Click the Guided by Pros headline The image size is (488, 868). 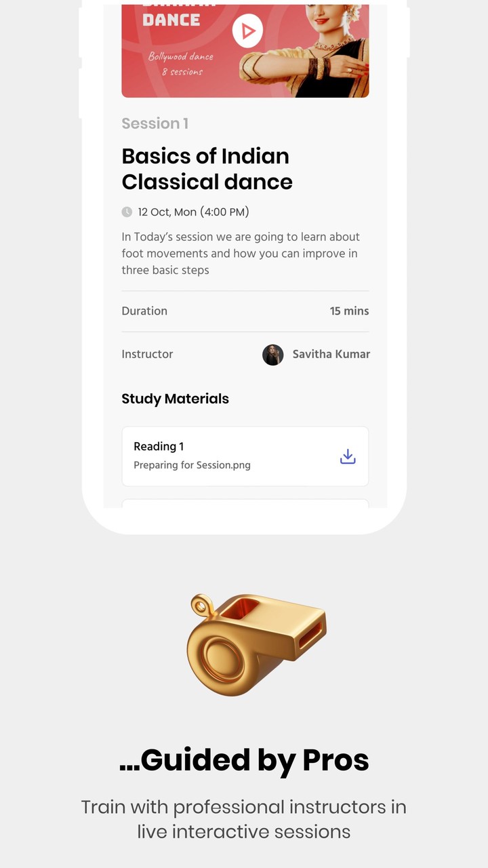(244, 761)
